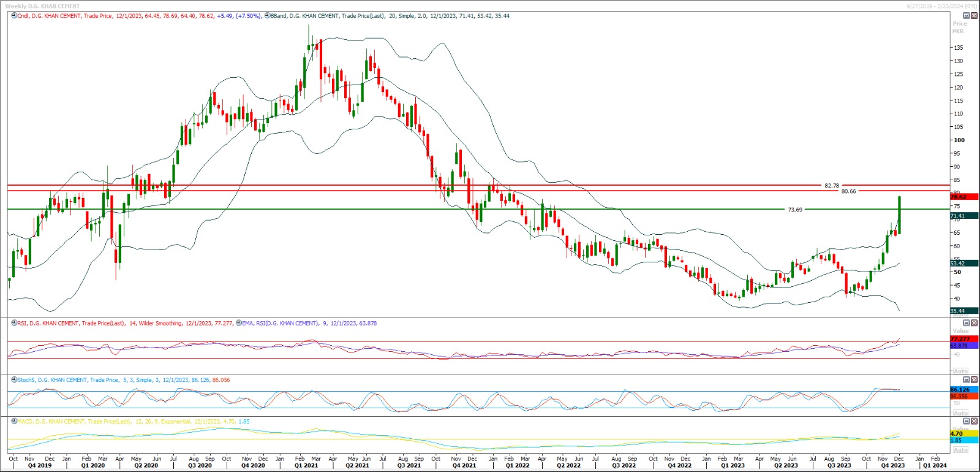Click the RSI indicator legend icon

(x=13, y=323)
